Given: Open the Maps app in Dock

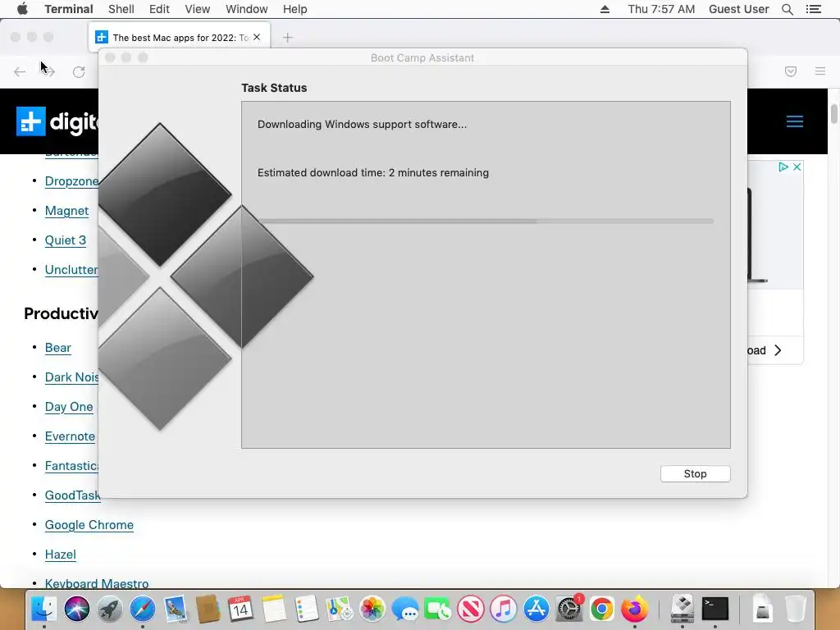Looking at the screenshot, I should pos(339,609).
